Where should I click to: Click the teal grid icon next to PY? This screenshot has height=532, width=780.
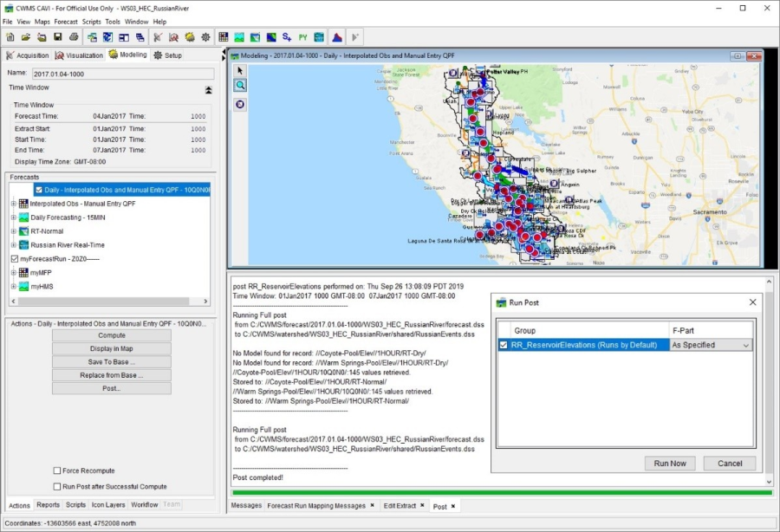point(319,37)
